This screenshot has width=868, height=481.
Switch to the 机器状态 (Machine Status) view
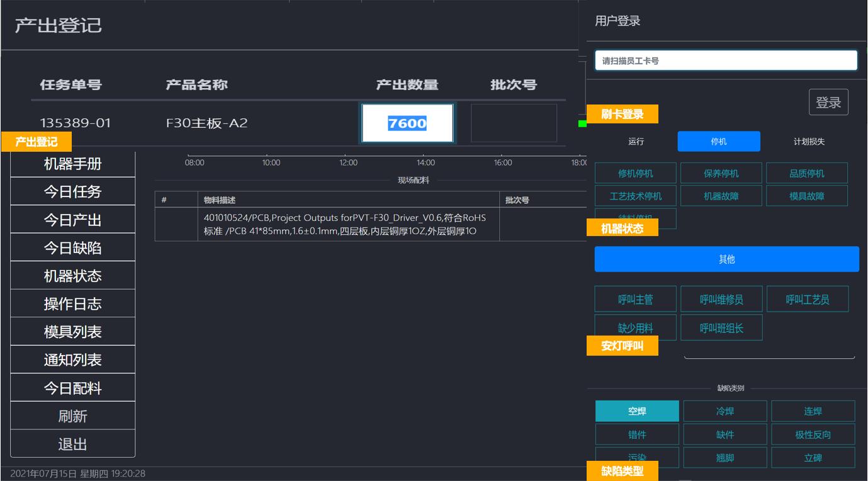tap(72, 275)
